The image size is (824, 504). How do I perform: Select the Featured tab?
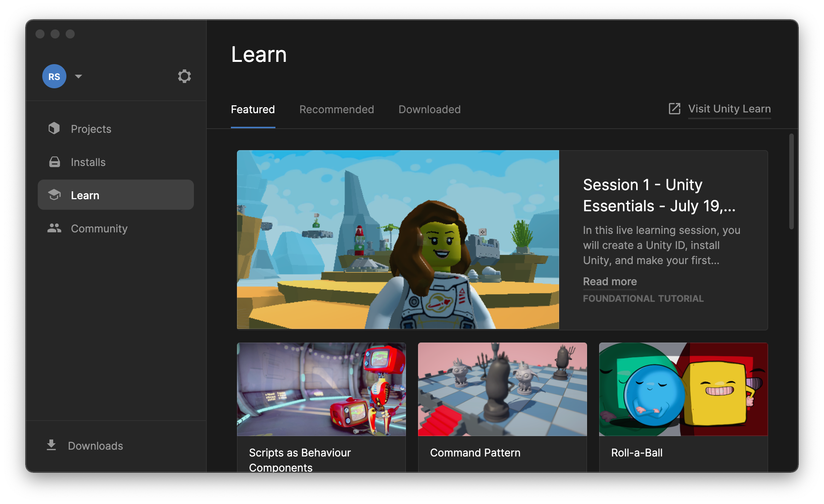click(253, 109)
